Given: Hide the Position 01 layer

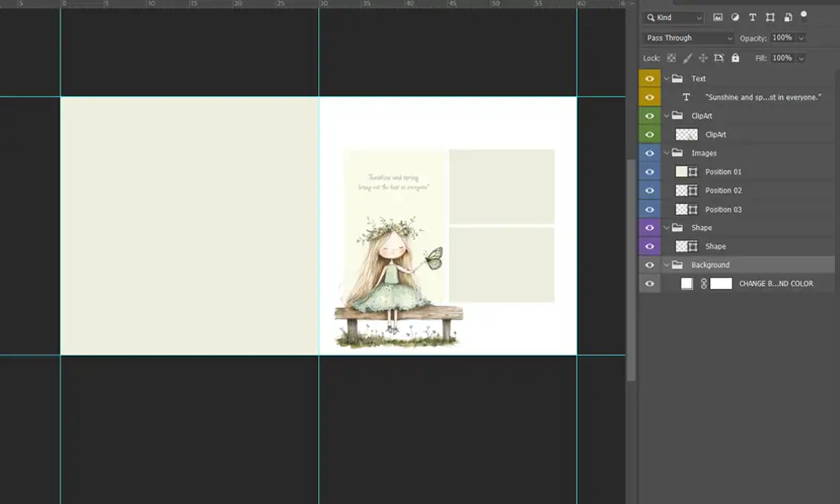Looking at the screenshot, I should (x=649, y=172).
